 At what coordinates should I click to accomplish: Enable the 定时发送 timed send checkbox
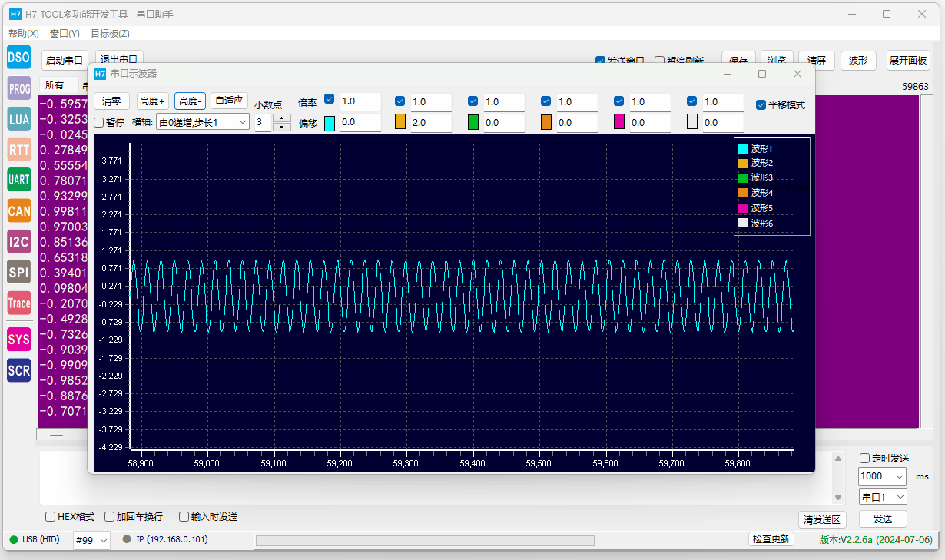point(864,459)
